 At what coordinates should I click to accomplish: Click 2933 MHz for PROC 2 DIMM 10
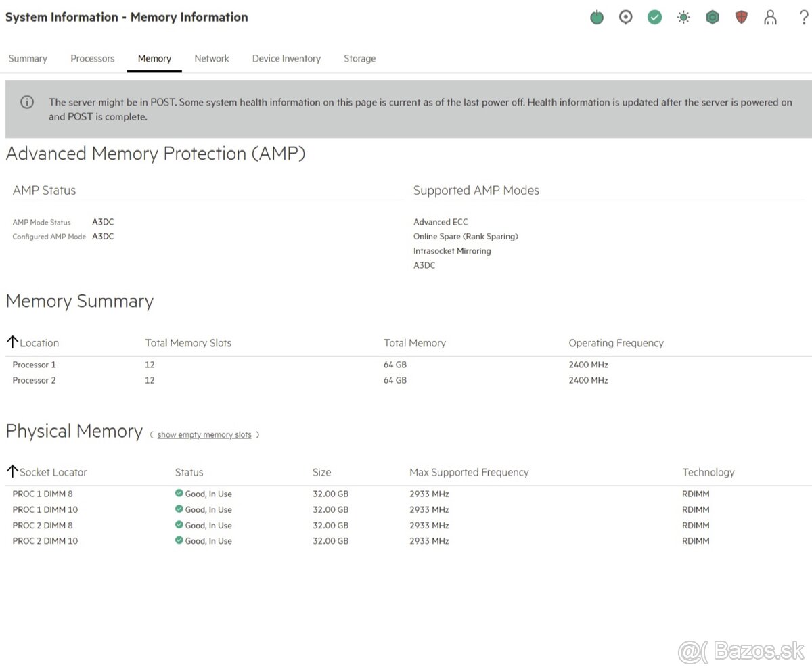tap(429, 541)
